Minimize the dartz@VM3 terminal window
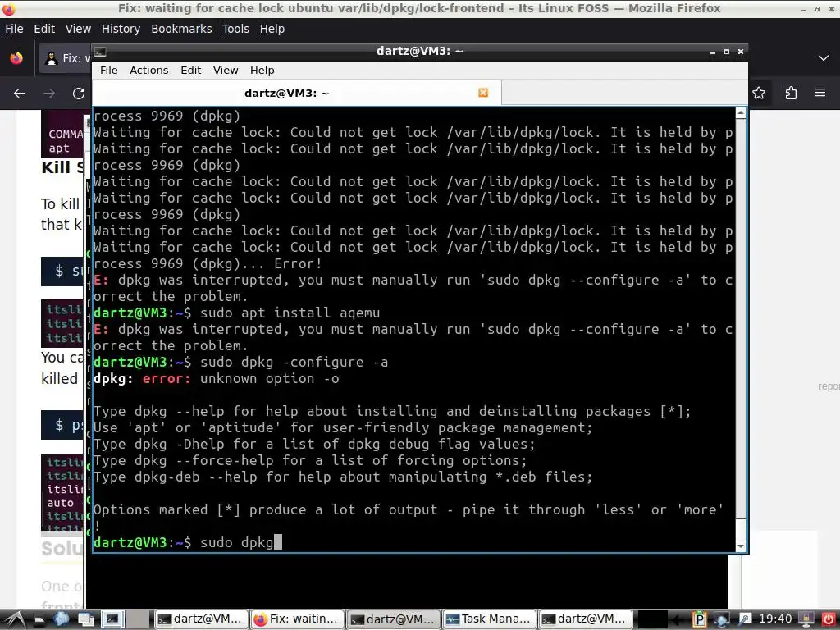Image resolution: width=840 pixels, height=630 pixels. [713, 52]
